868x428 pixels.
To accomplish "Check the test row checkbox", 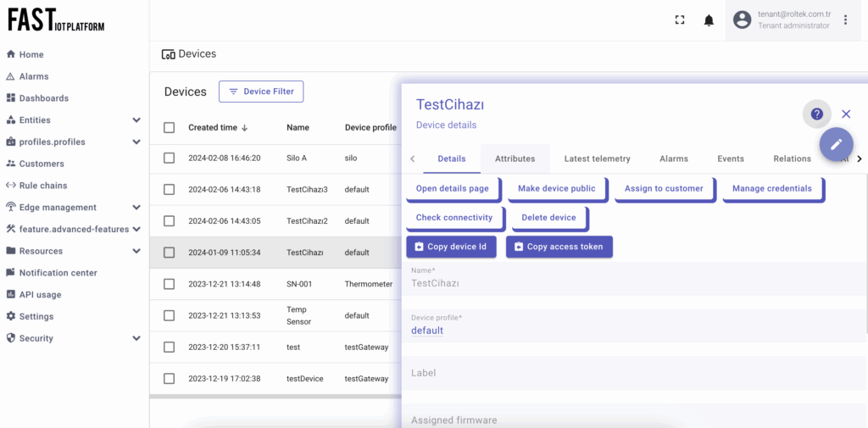I will click(x=169, y=347).
